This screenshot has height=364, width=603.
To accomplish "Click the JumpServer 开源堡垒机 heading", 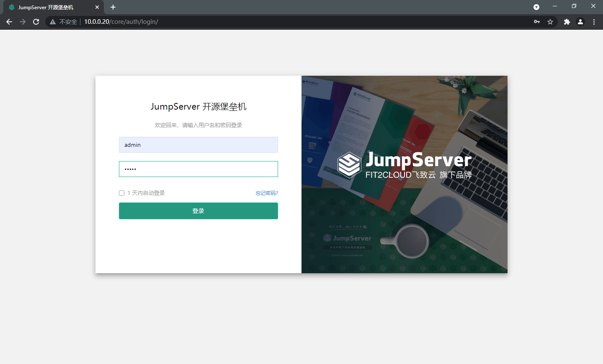I will (x=198, y=107).
